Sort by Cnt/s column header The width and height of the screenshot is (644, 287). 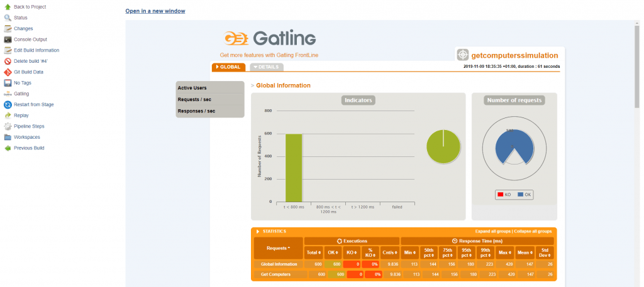[x=390, y=252]
